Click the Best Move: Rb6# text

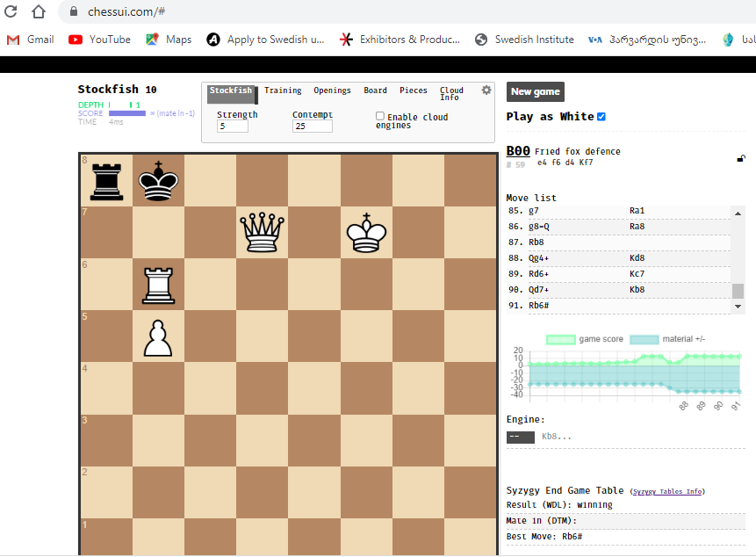click(x=544, y=536)
